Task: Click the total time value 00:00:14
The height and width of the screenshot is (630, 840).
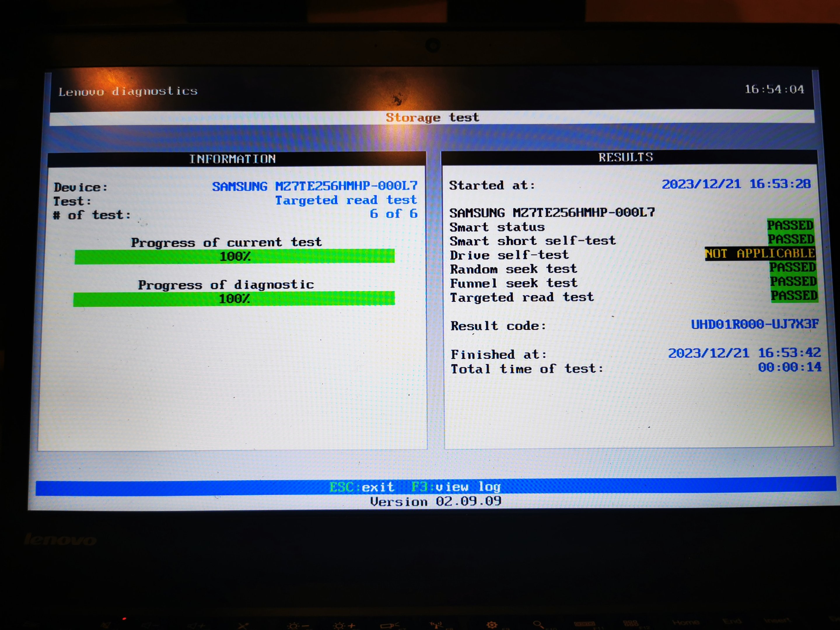Action: pyautogui.click(x=790, y=367)
